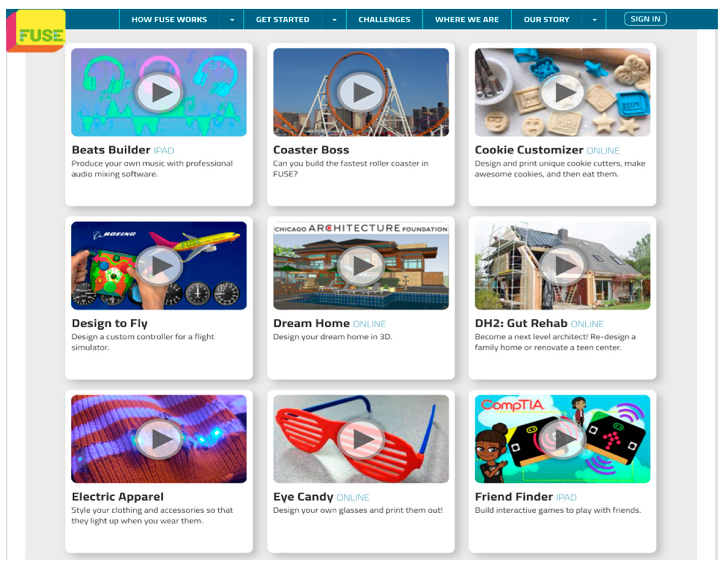Image resolution: width=728 pixels, height=572 pixels.
Task: Expand the How FUSE Works dropdown arrow
Action: coord(232,20)
